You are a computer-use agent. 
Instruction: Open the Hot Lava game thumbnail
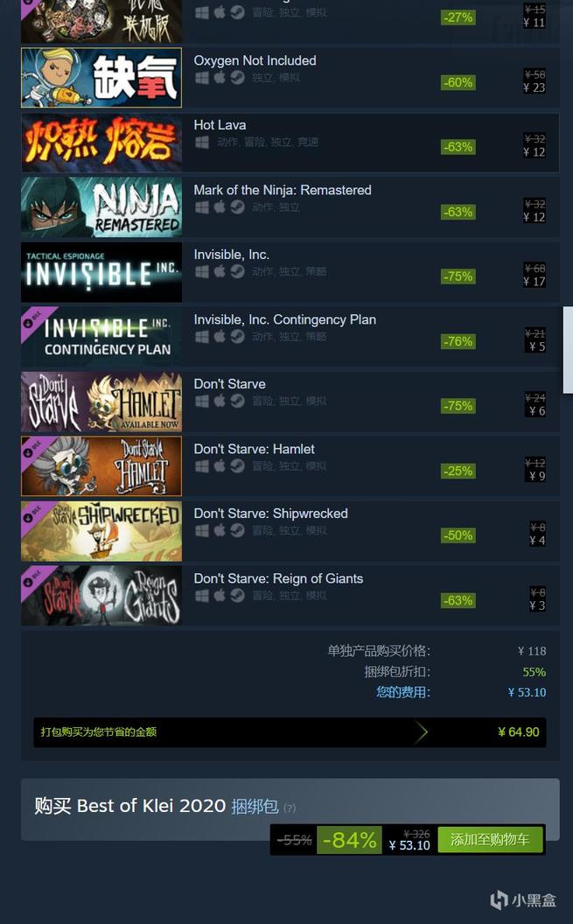(x=101, y=143)
